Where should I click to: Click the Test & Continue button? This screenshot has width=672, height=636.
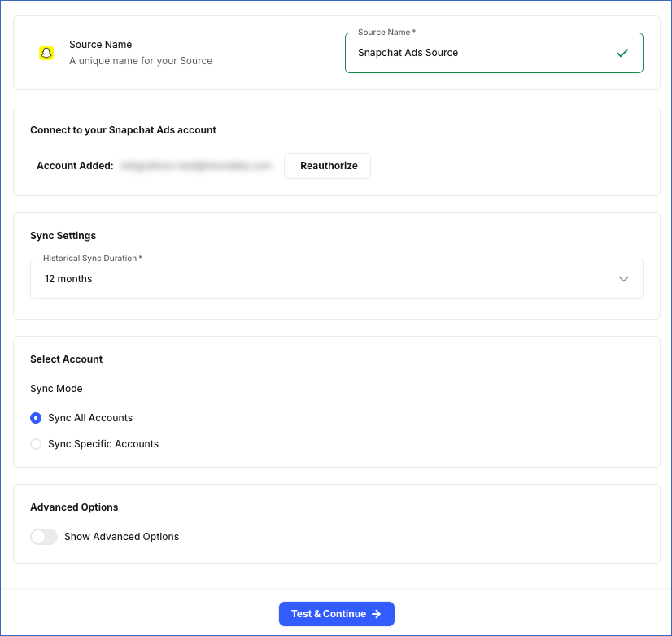(337, 614)
